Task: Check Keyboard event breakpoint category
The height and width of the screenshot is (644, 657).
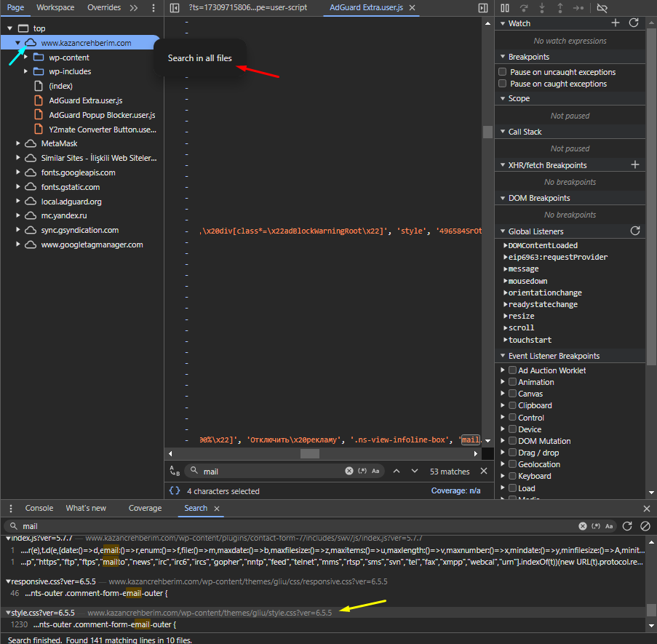Action: click(512, 476)
